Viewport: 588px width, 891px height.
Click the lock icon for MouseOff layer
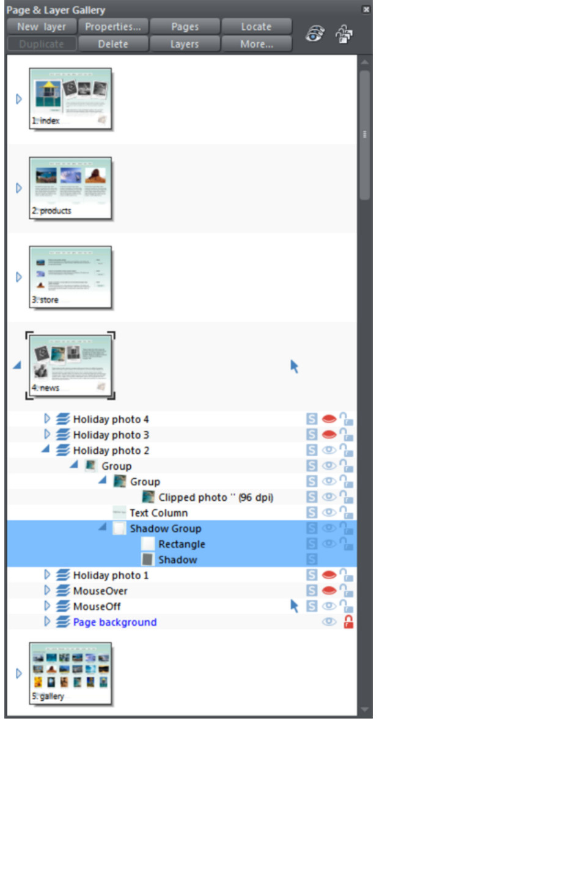(x=347, y=606)
